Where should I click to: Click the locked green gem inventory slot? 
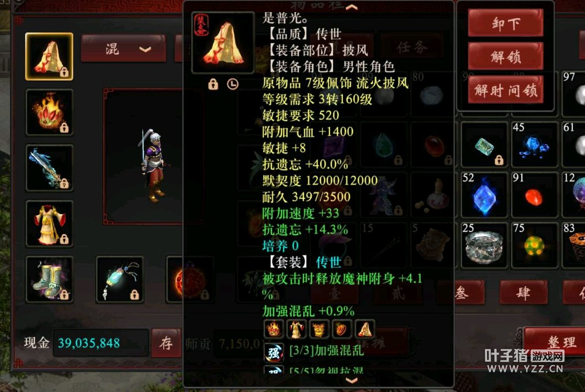[484, 145]
